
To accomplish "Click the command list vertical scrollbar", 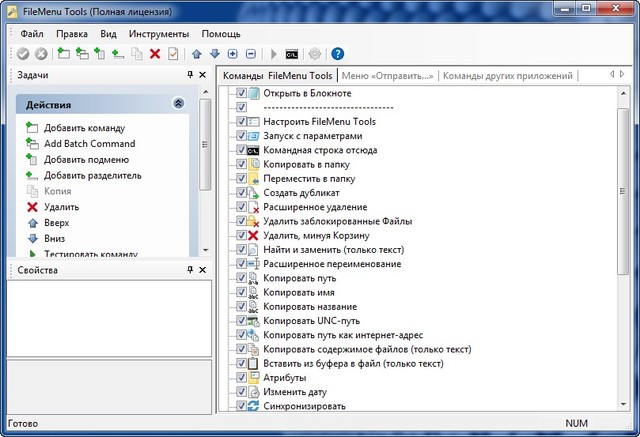I will tap(623, 250).
